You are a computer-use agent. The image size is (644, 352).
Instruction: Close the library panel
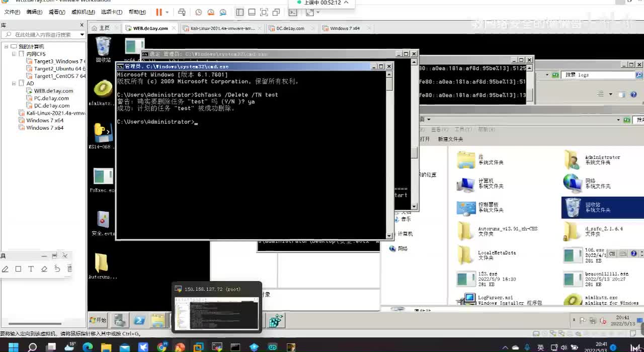[82, 25]
